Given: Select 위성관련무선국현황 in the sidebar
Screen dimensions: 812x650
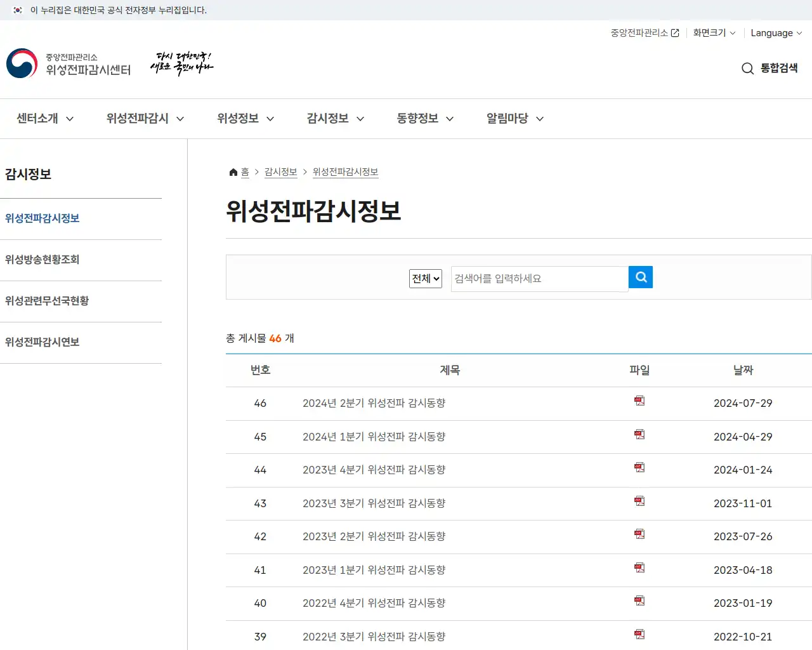Looking at the screenshot, I should point(47,301).
